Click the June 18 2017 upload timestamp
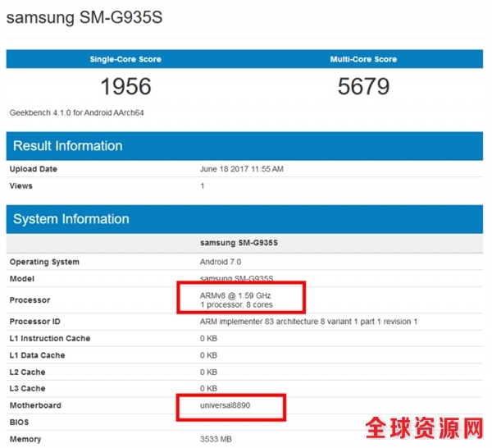The width and height of the screenshot is (492, 448). [x=242, y=169]
